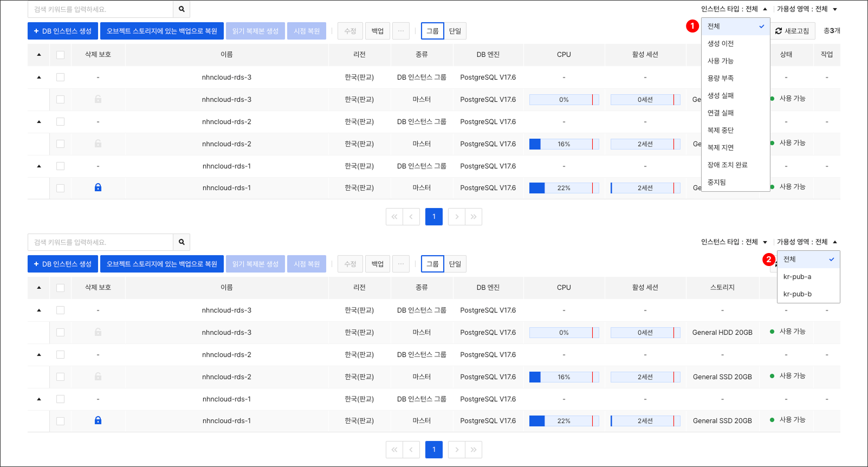Collapse nhncloud-rds-3 group in lower table
868x467 pixels.
(x=39, y=310)
